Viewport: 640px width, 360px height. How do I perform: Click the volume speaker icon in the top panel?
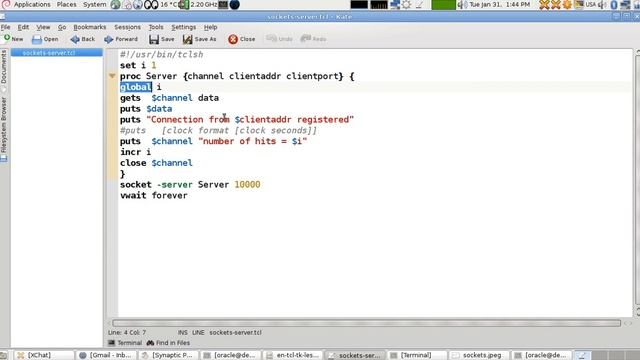click(x=462, y=4)
